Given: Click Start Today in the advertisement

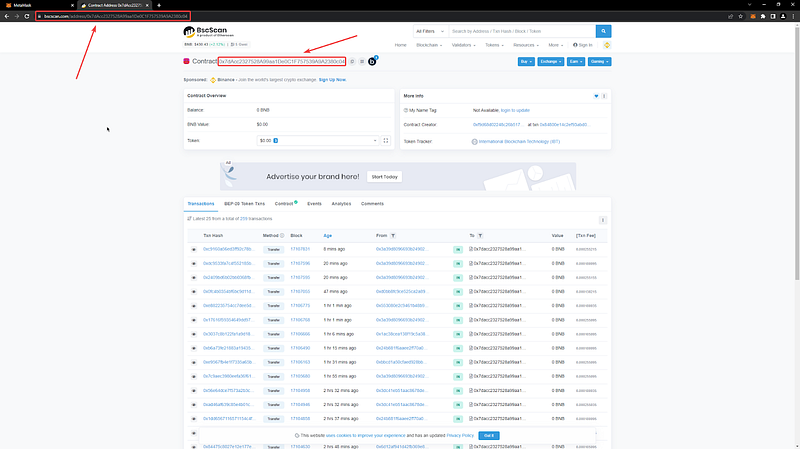Looking at the screenshot, I should tap(384, 177).
